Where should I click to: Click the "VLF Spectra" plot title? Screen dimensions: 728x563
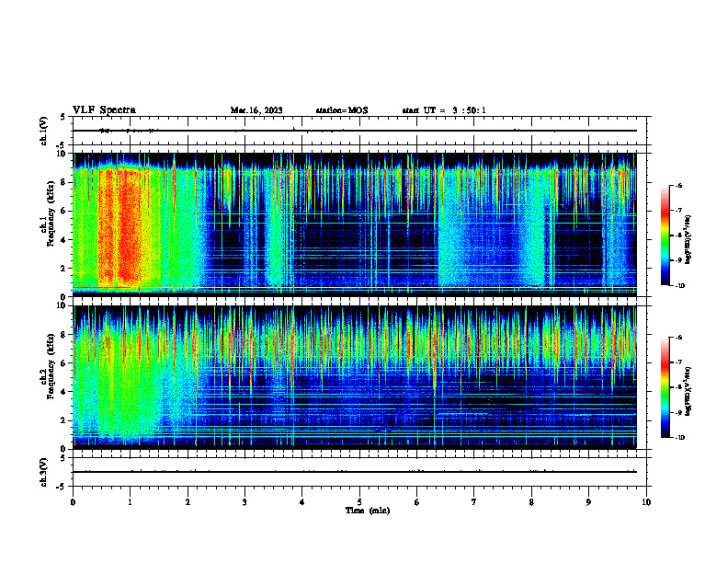coord(104,110)
